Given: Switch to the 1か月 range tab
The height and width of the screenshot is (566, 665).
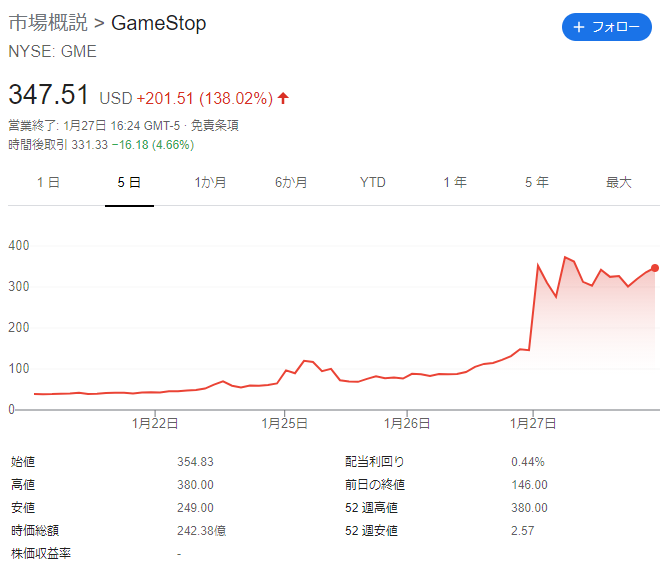Looking at the screenshot, I should 210,183.
